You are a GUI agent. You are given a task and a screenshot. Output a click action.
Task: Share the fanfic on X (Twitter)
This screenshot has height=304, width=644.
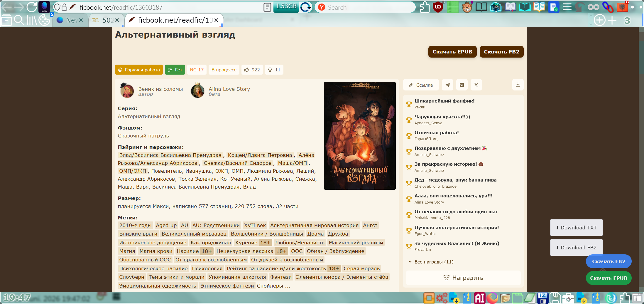tap(476, 85)
